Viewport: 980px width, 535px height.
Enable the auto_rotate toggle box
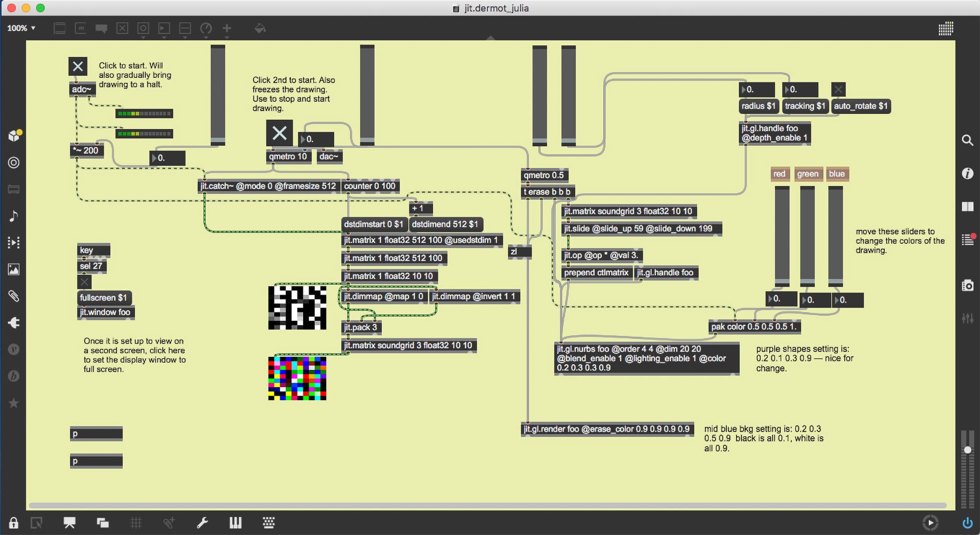coord(838,89)
